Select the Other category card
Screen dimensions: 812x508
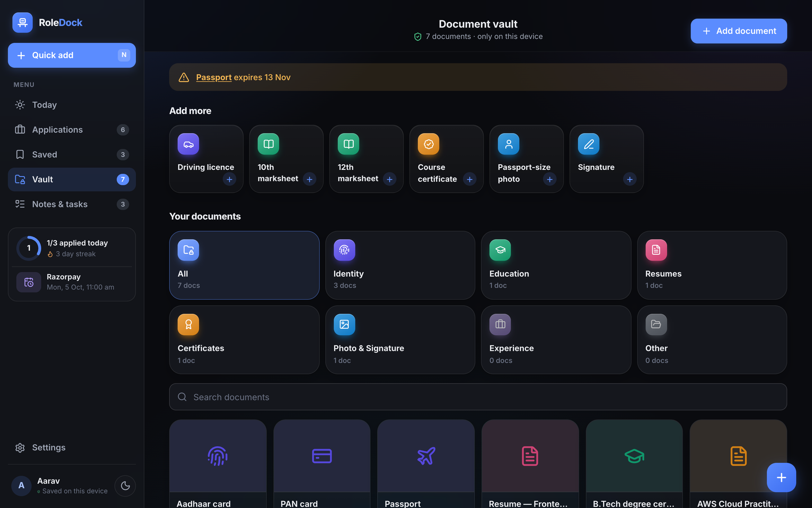click(x=712, y=340)
